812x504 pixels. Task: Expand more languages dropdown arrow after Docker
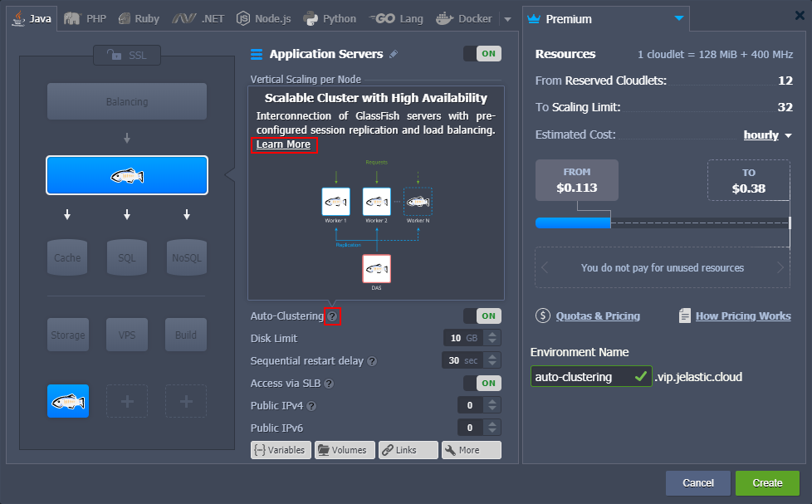point(507,20)
